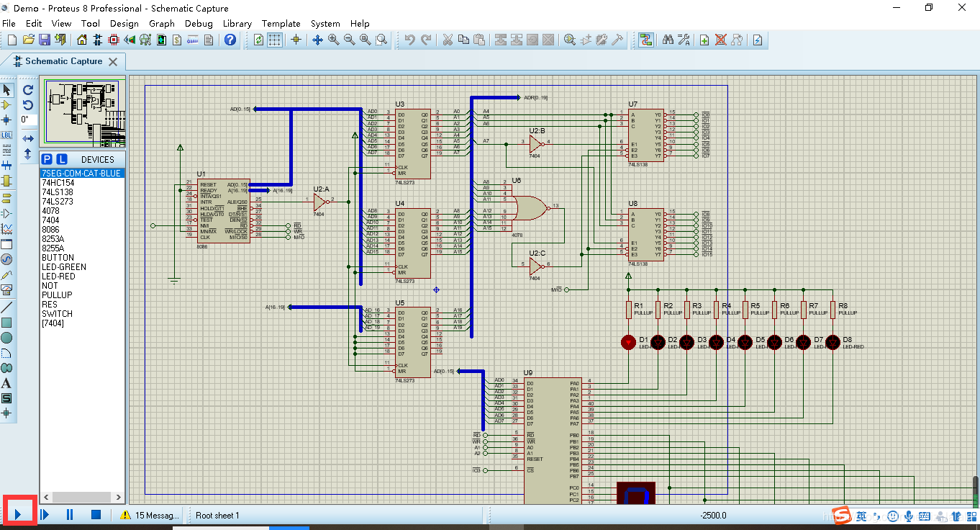Select the Graph Mode tool

pyautogui.click(x=7, y=228)
